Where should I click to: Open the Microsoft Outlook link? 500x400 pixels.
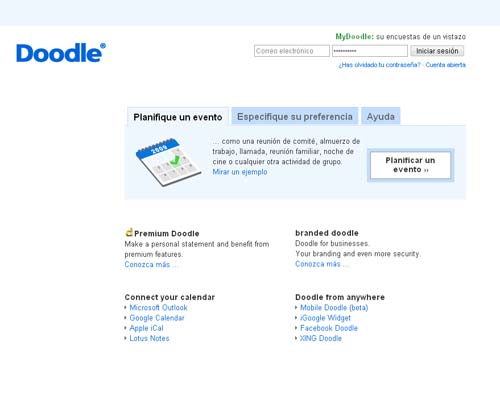[158, 308]
